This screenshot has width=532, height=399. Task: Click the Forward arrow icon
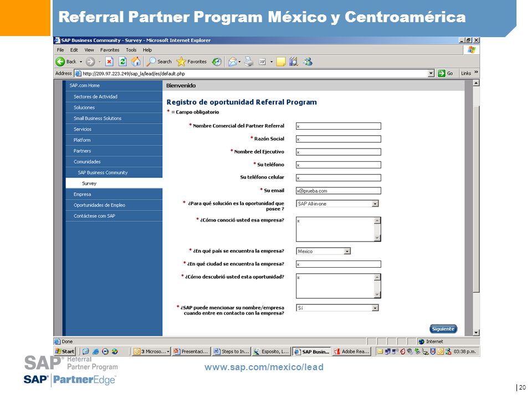(x=90, y=62)
